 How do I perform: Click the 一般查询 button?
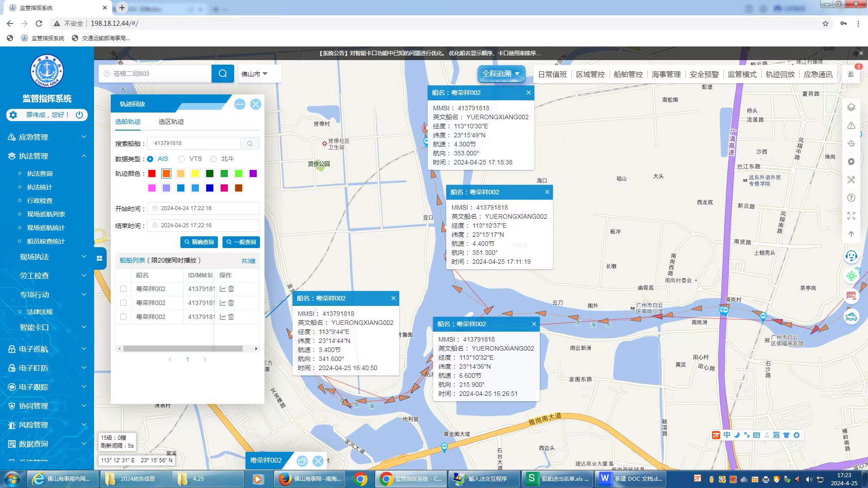pyautogui.click(x=241, y=242)
